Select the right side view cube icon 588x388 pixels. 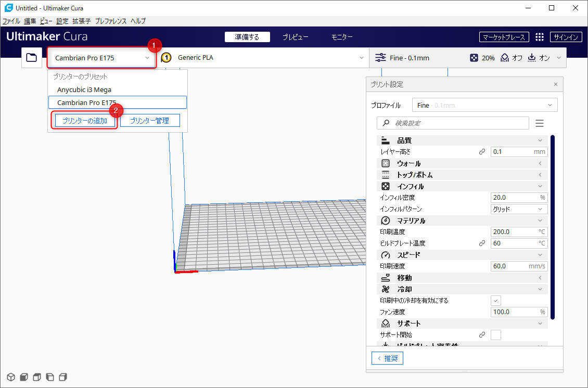tap(63, 377)
